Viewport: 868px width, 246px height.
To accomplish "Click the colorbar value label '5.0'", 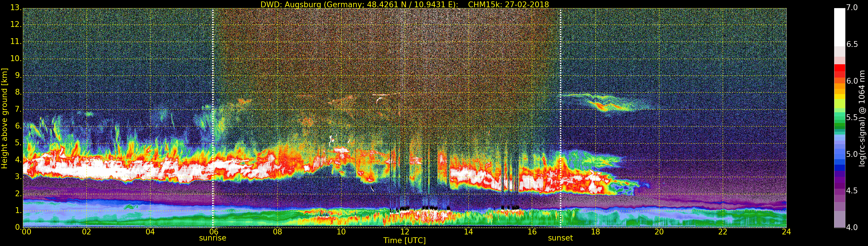I will 852,154.
